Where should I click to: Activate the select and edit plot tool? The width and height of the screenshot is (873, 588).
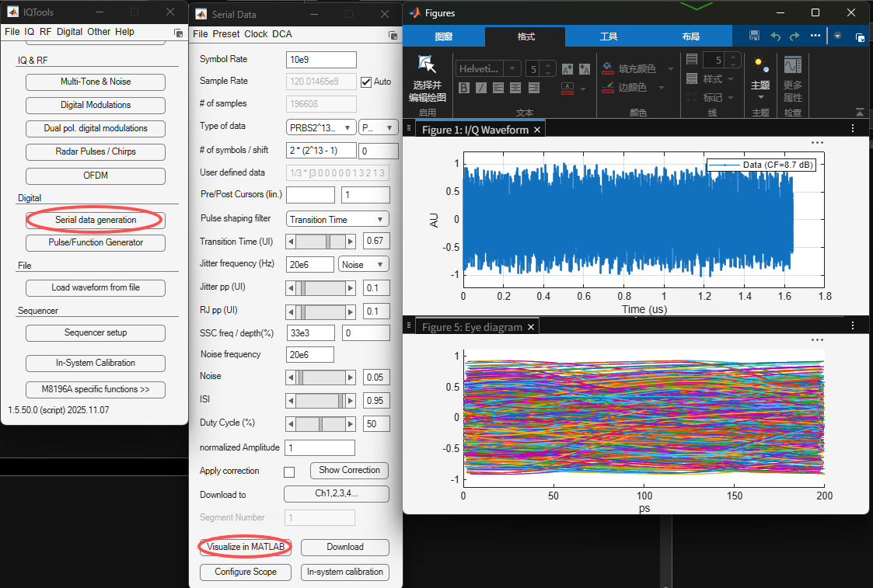pos(427,78)
